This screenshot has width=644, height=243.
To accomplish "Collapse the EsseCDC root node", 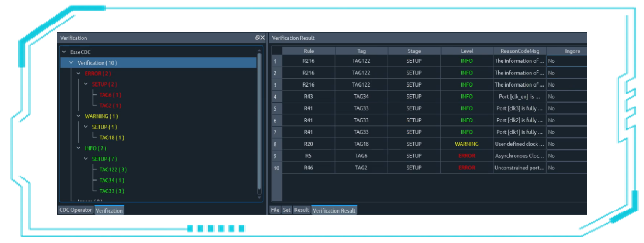I will 64,52.
